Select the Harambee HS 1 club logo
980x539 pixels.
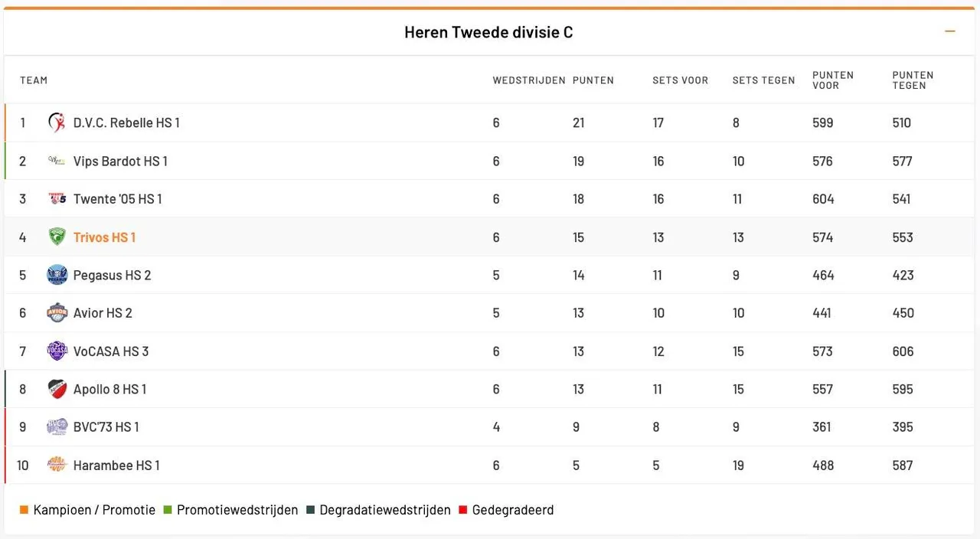coord(57,465)
